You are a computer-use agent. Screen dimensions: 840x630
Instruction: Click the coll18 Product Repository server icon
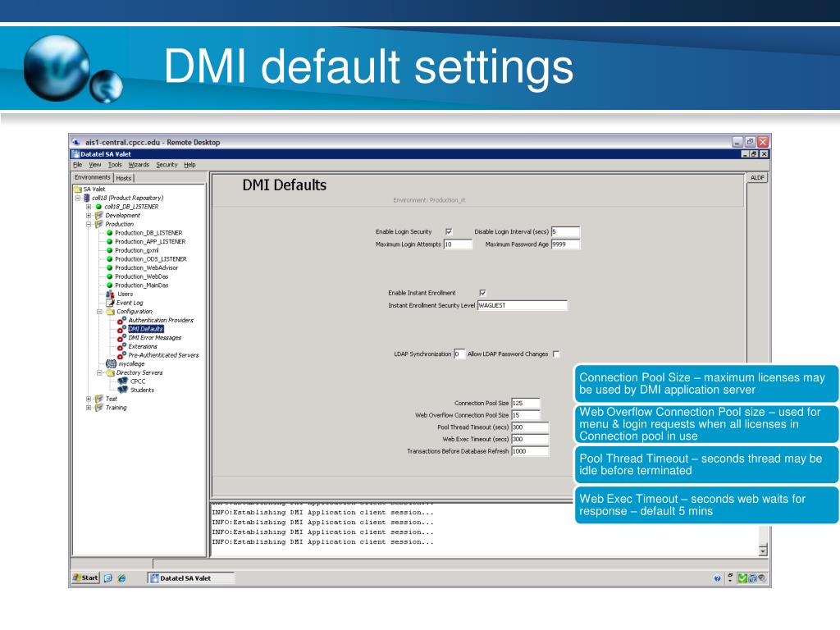point(87,198)
